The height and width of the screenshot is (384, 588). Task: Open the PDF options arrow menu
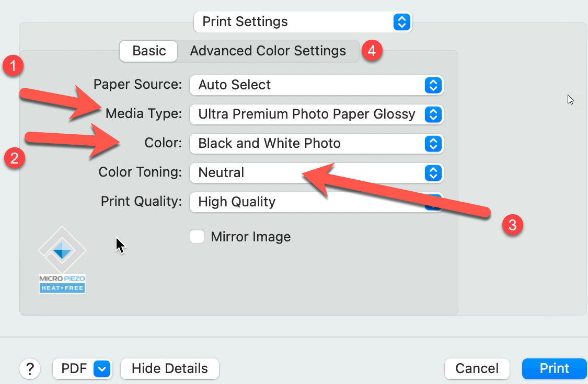[x=102, y=368]
